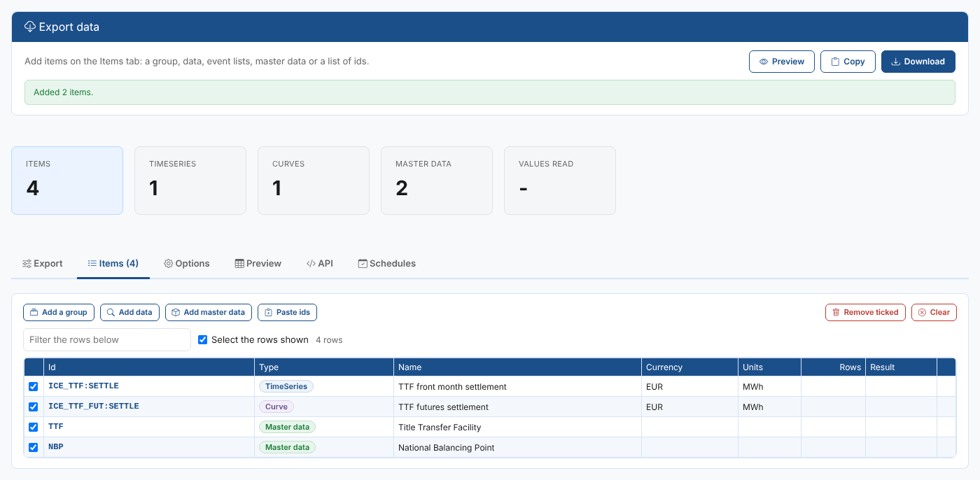Click the code brackets icon on API tab
The height and width of the screenshot is (480, 980).
(311, 264)
